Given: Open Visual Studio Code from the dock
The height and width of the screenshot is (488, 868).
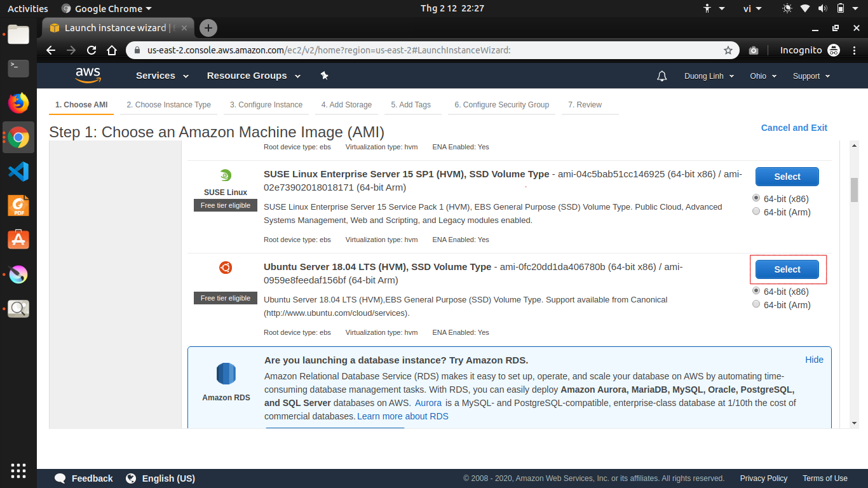Looking at the screenshot, I should point(18,171).
